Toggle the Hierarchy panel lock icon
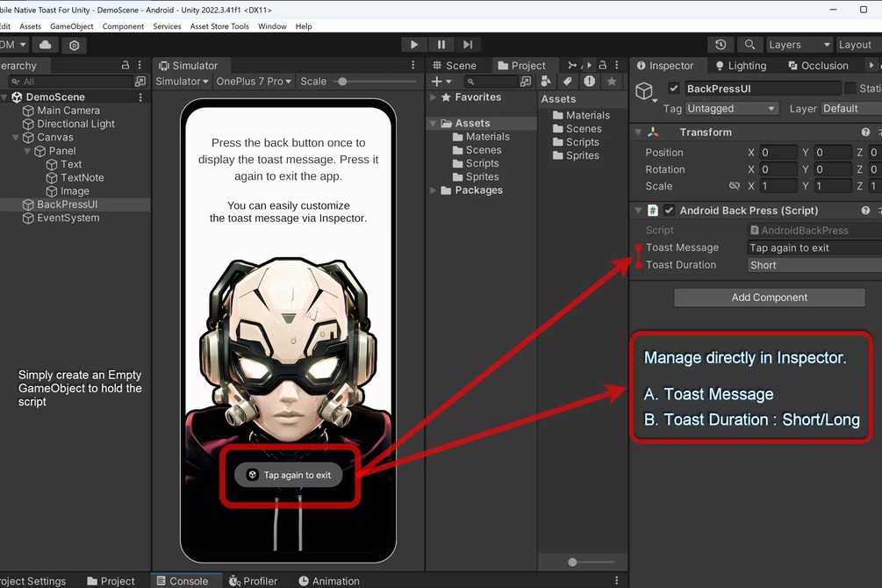 click(125, 65)
